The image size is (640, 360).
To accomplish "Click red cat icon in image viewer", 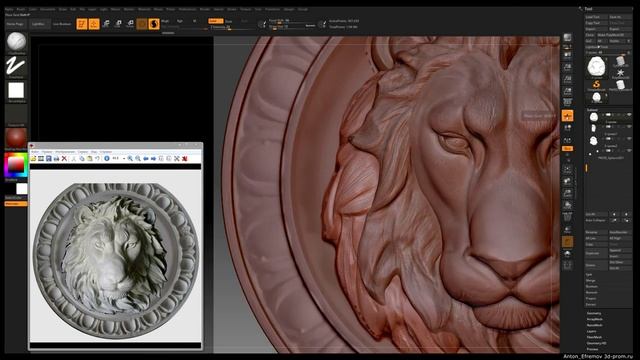I will (x=184, y=158).
